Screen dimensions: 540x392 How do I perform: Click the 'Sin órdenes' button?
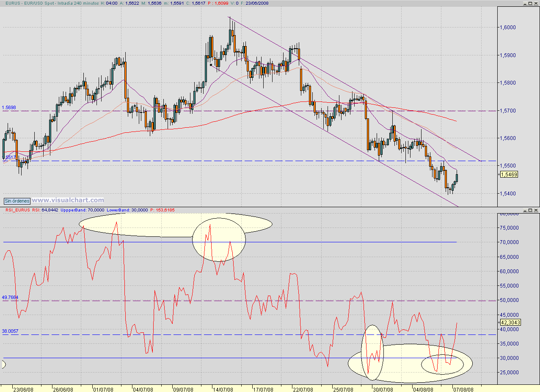pyautogui.click(x=17, y=201)
